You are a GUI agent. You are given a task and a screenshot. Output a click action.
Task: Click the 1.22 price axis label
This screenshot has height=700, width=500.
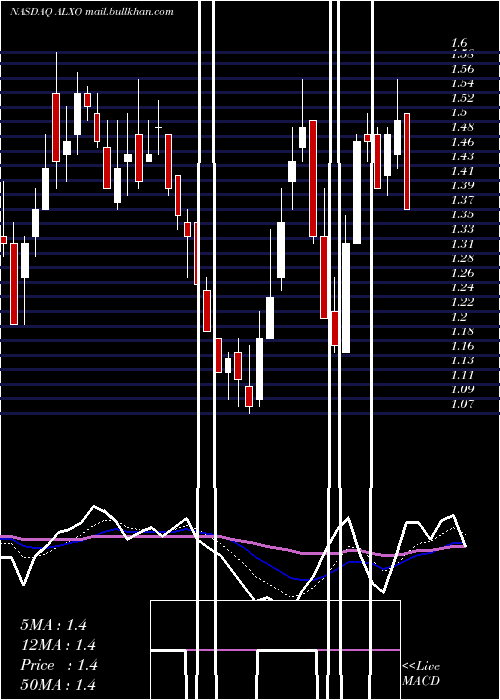coord(462,302)
